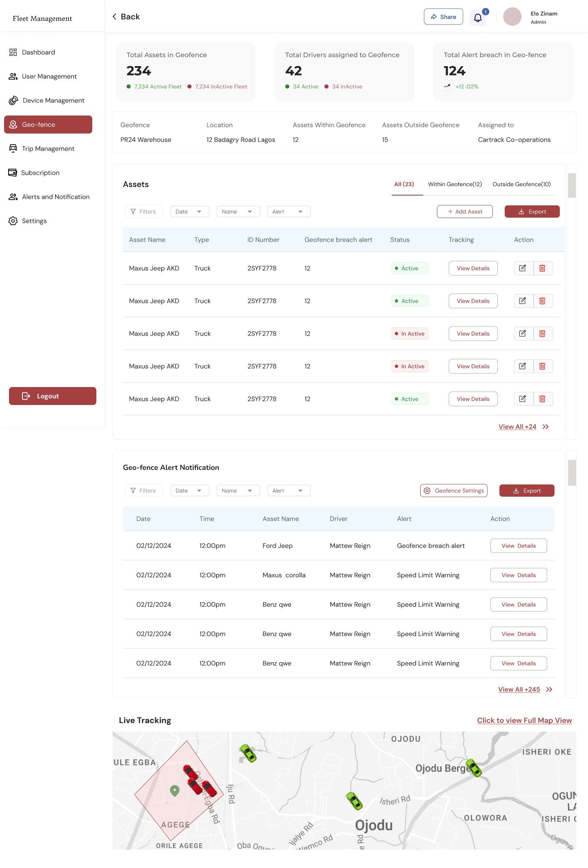Open Filters in Assets section
588x868 pixels.
[144, 211]
